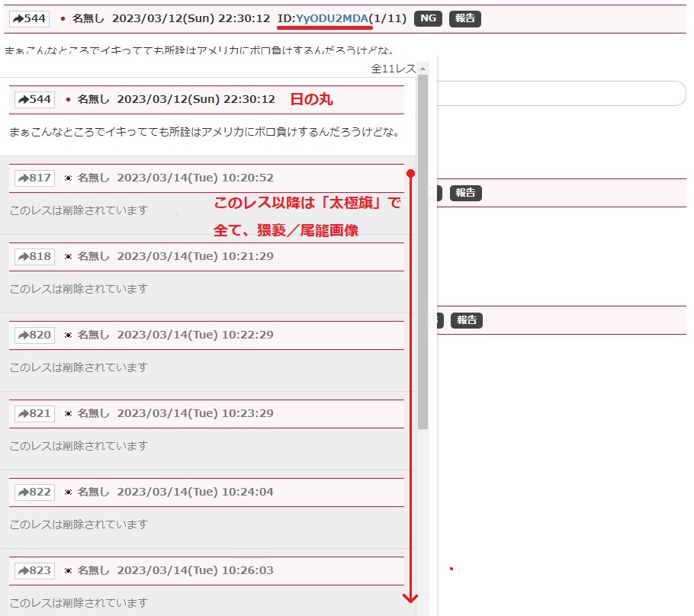Click reply arrow 818 in the popup list
This screenshot has height=616, width=694.
tap(34, 257)
